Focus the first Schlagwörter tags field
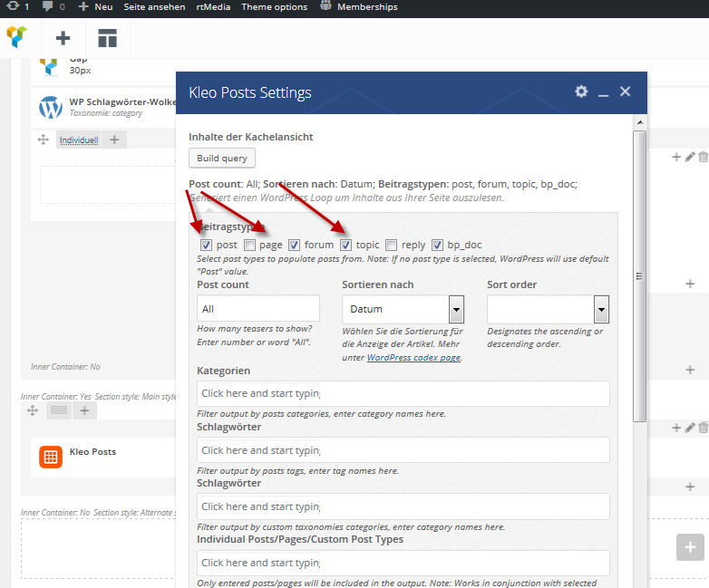This screenshot has height=588, width=709. click(x=403, y=450)
